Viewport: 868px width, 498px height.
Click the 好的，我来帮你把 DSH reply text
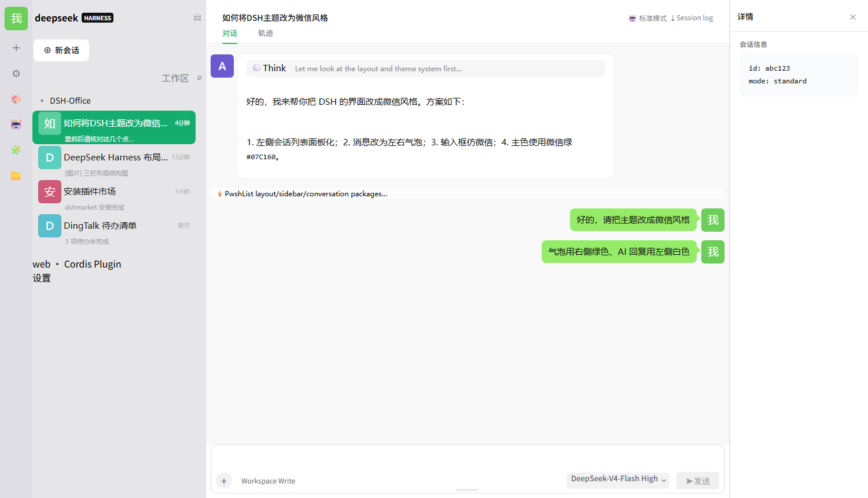355,102
